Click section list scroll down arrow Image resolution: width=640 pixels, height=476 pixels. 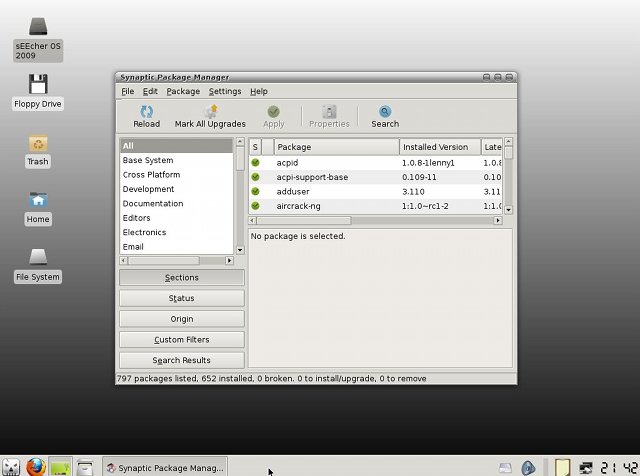click(x=240, y=250)
